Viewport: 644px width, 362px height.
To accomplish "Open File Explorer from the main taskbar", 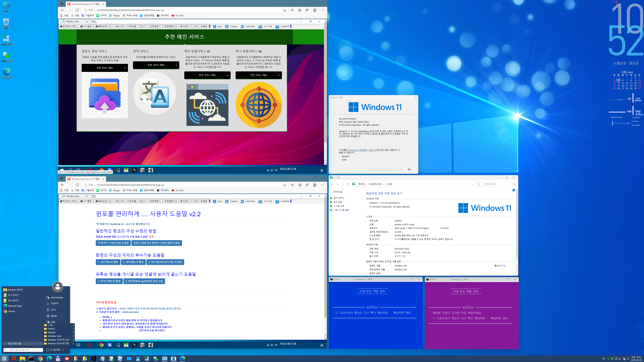I will point(22,359).
